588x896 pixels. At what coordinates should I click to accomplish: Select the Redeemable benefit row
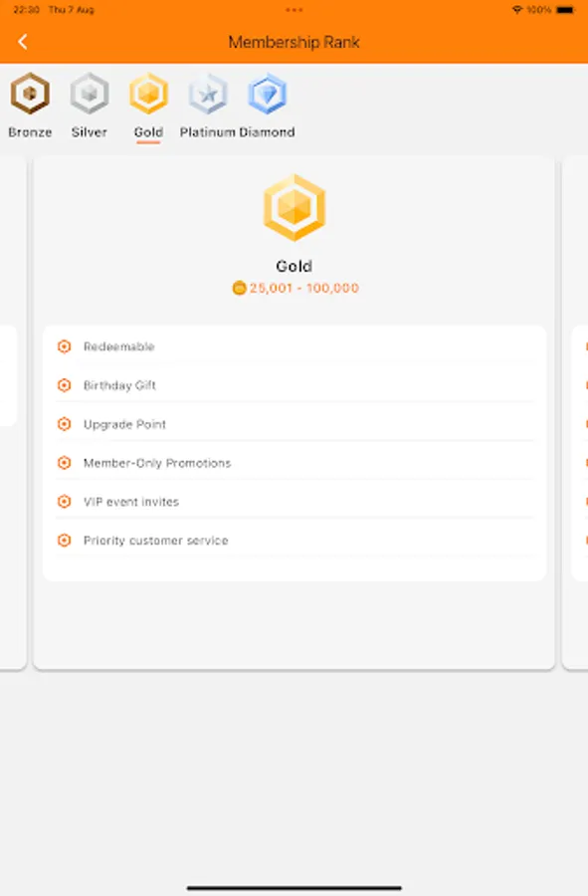(x=294, y=346)
